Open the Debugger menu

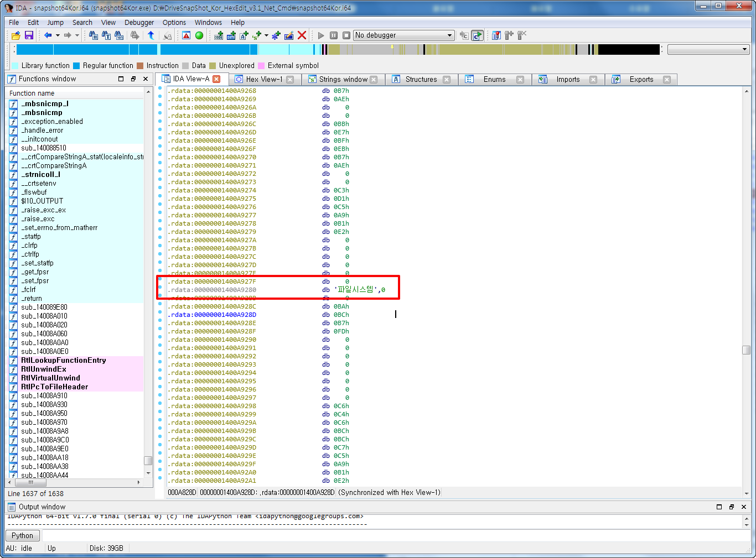139,23
